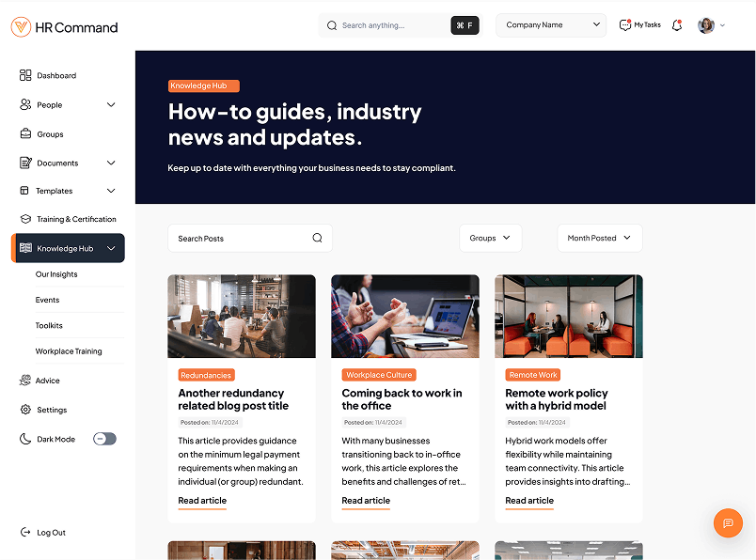756x560 pixels.
Task: Open Workplace Training submenu item
Action: [69, 351]
